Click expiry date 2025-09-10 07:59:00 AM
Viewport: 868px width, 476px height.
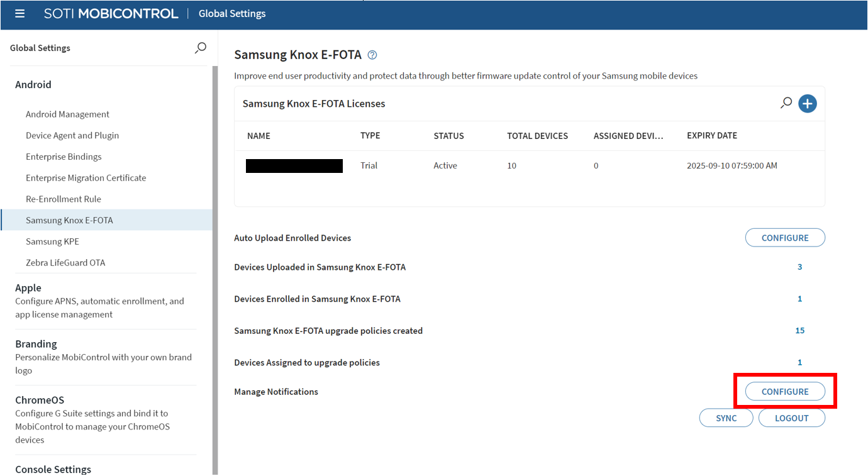tap(732, 165)
